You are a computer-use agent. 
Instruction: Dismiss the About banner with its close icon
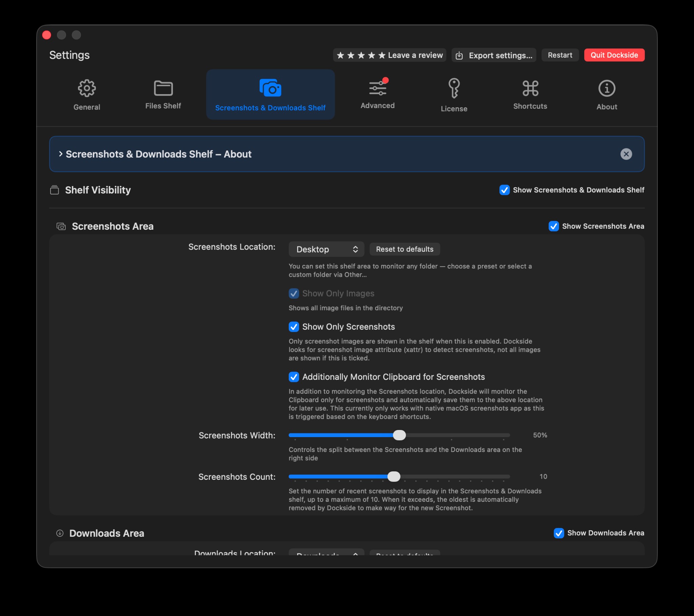626,154
